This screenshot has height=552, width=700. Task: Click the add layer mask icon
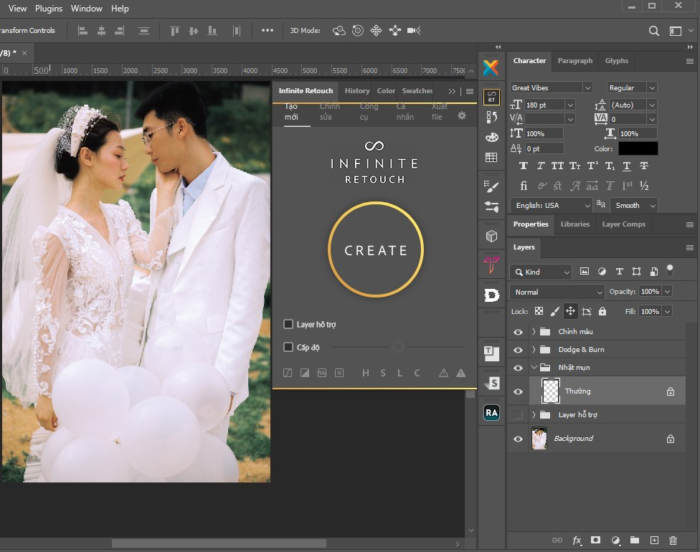[596, 540]
